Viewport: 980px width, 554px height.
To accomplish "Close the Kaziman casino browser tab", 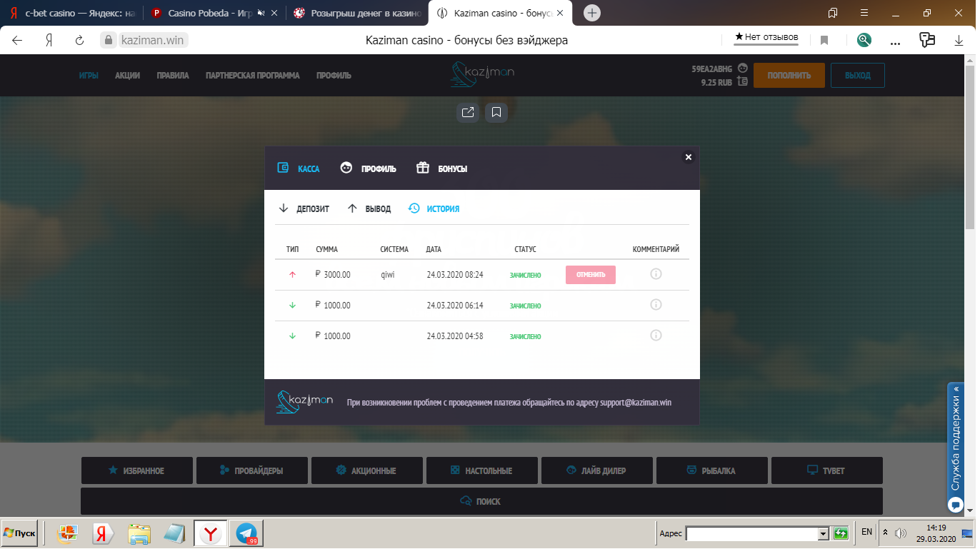I will pyautogui.click(x=560, y=13).
